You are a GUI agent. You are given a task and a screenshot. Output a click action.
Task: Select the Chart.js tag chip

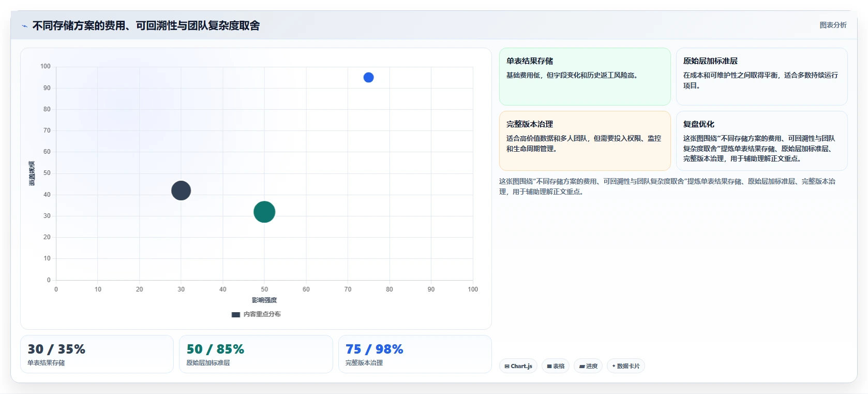click(518, 366)
